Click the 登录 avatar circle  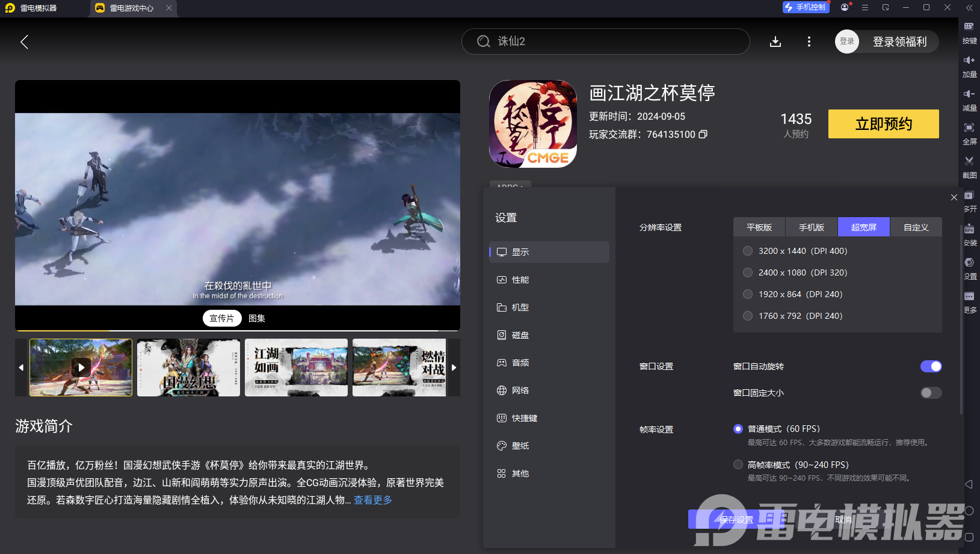tap(847, 42)
